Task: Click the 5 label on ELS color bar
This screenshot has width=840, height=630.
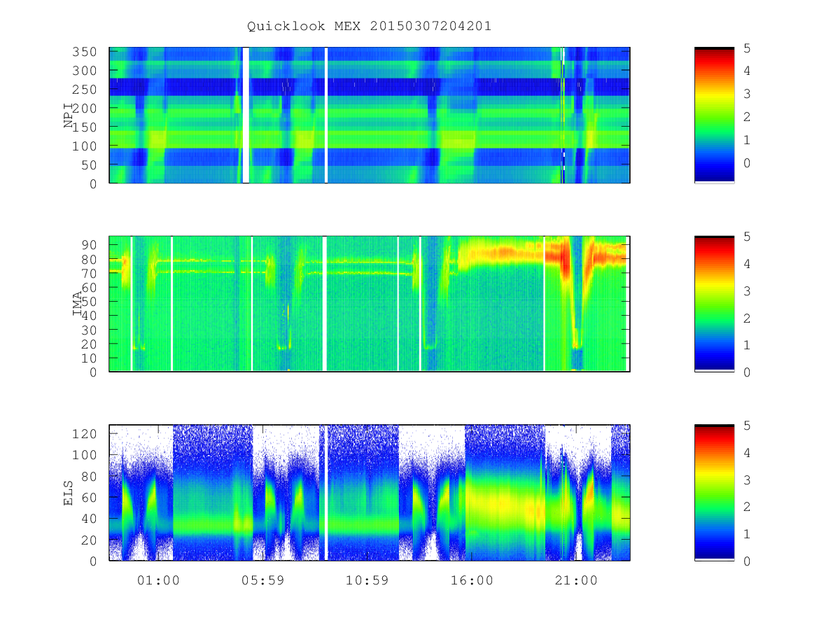Action: 747,426
